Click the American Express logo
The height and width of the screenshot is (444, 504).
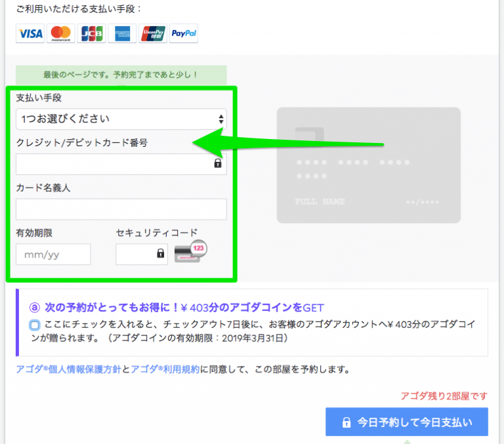121,33
